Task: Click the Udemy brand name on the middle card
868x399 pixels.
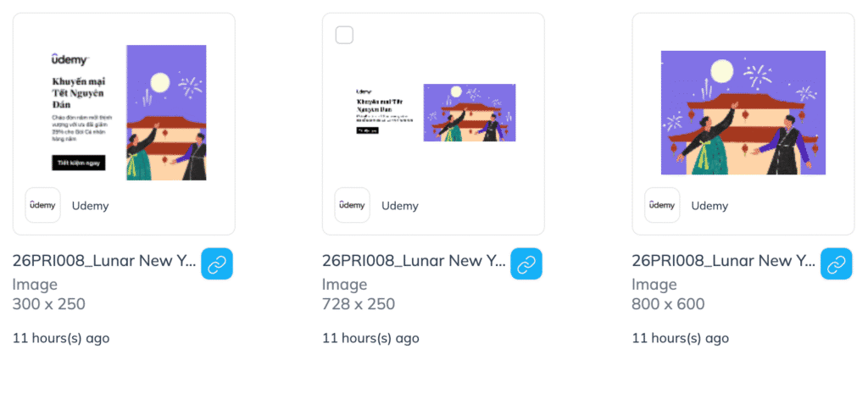Action: coord(399,205)
